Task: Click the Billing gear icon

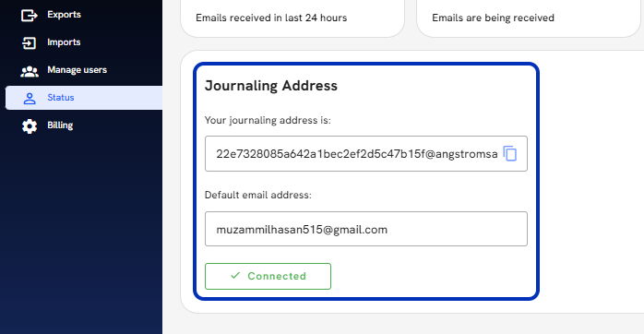Action: click(x=30, y=126)
